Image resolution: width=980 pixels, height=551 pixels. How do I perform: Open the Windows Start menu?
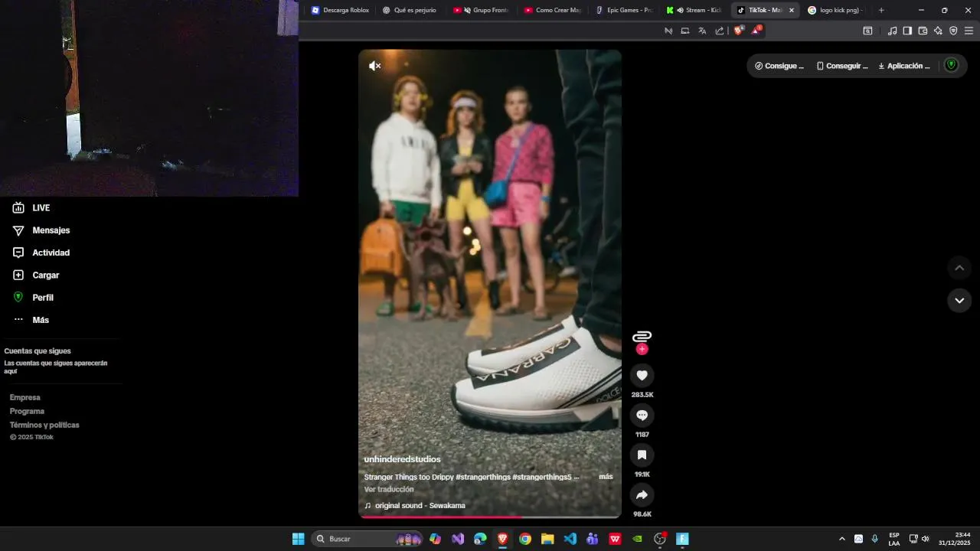coord(299,539)
